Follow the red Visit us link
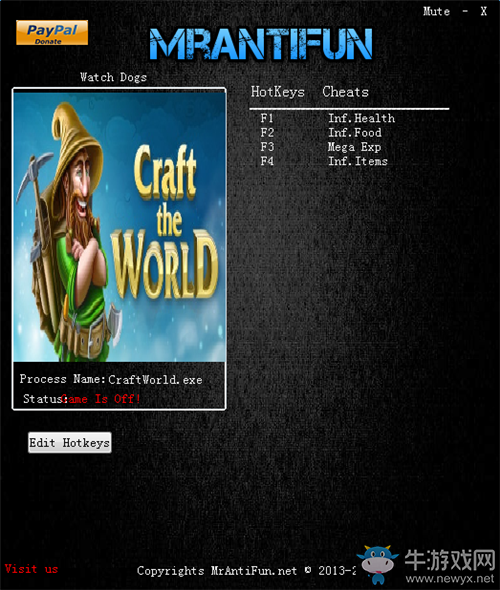The width and height of the screenshot is (500, 590). (31, 569)
